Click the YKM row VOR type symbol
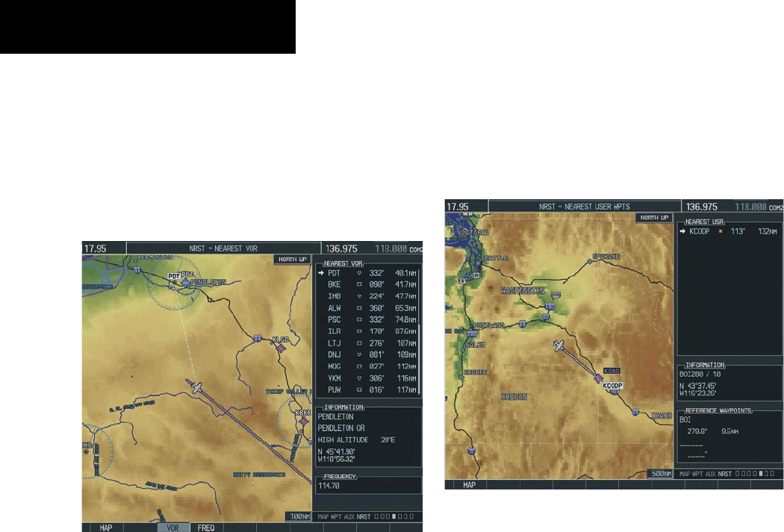Viewport: 784px width, 532px height. click(359, 378)
